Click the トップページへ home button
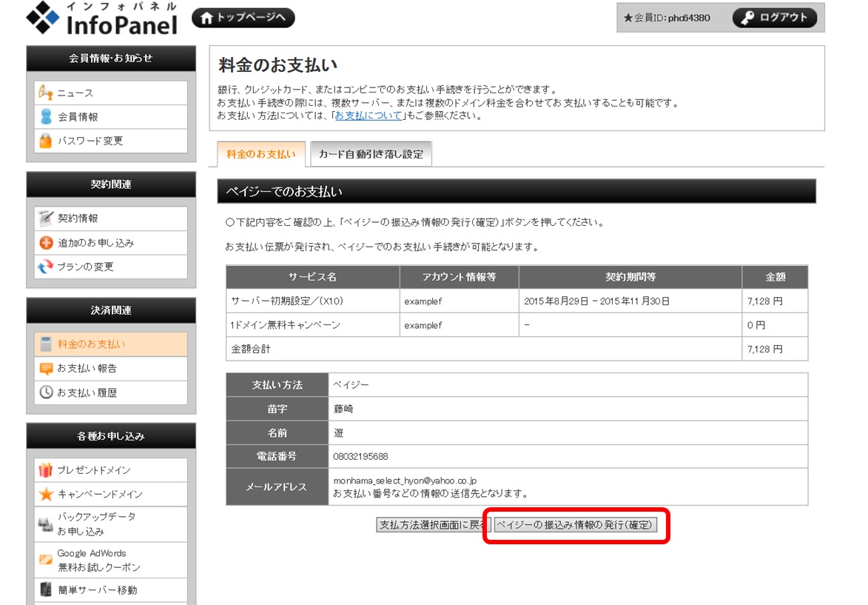Image resolution: width=868 pixels, height=605 pixels. coord(243,18)
